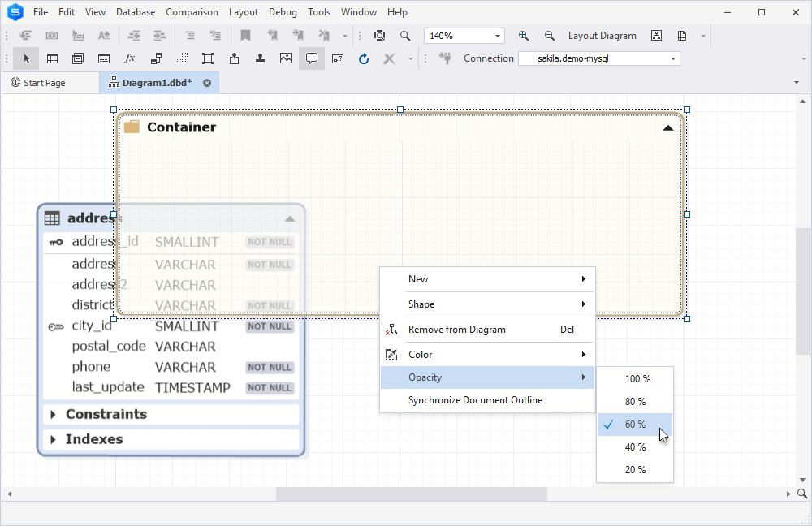This screenshot has height=526, width=812.
Task: Click the New Procedure tool icon
Action: coord(104,58)
